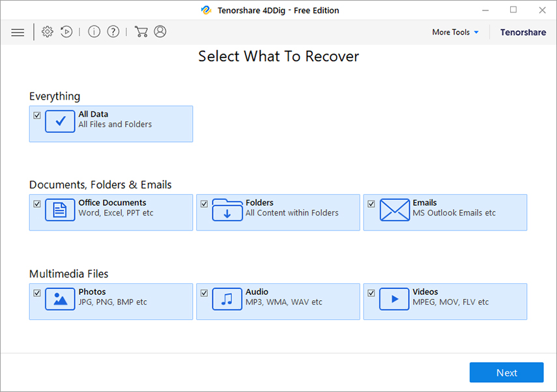Click the recovery history icon
Viewport: 557px width, 392px height.
[66, 31]
